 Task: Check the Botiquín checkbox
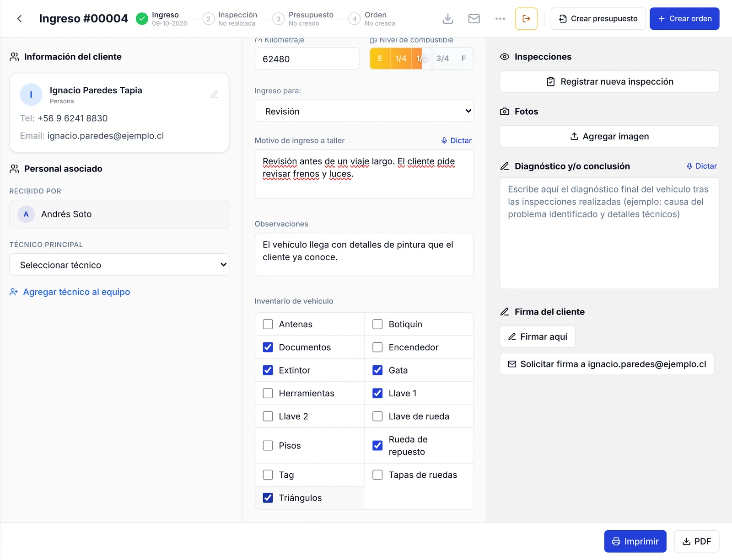pyautogui.click(x=377, y=324)
